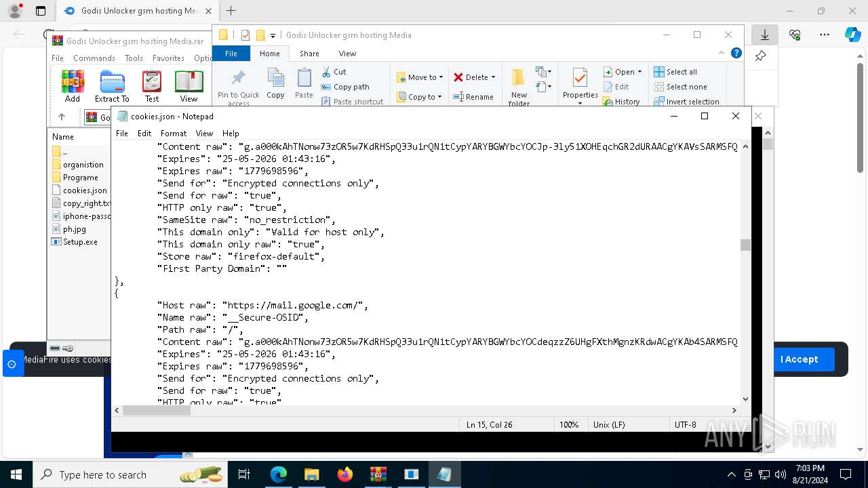This screenshot has height=488, width=868.
Task: Click Copy path in Explorer ribbon
Action: pos(345,87)
